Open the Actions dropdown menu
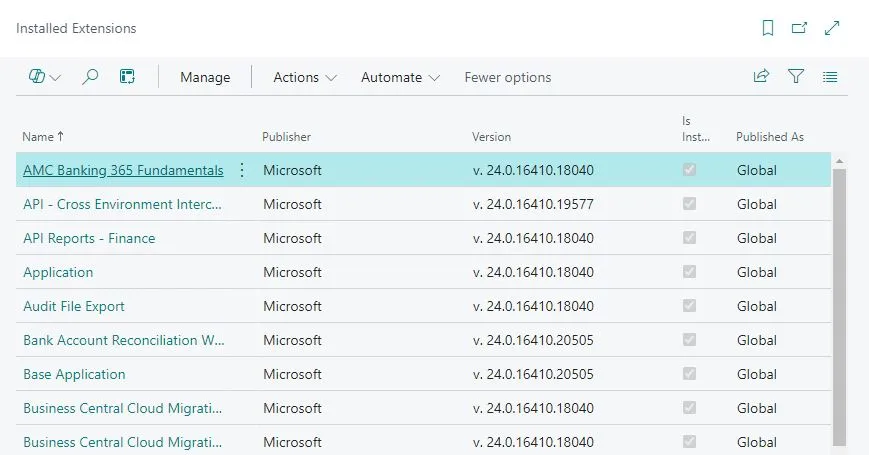The image size is (869, 455). point(305,77)
